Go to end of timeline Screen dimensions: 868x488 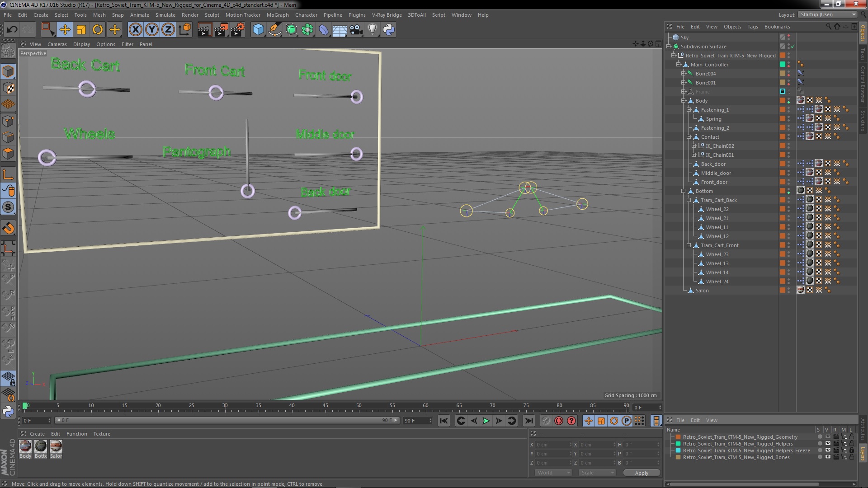coord(528,421)
